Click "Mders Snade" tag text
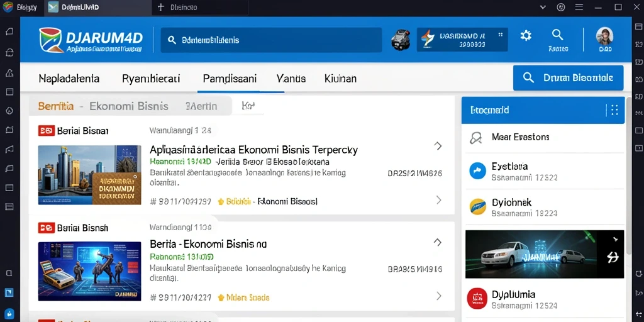 [x=248, y=297]
